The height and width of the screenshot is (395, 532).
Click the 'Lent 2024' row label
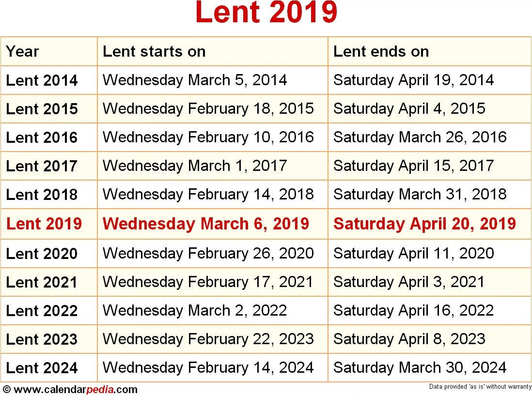(x=42, y=368)
